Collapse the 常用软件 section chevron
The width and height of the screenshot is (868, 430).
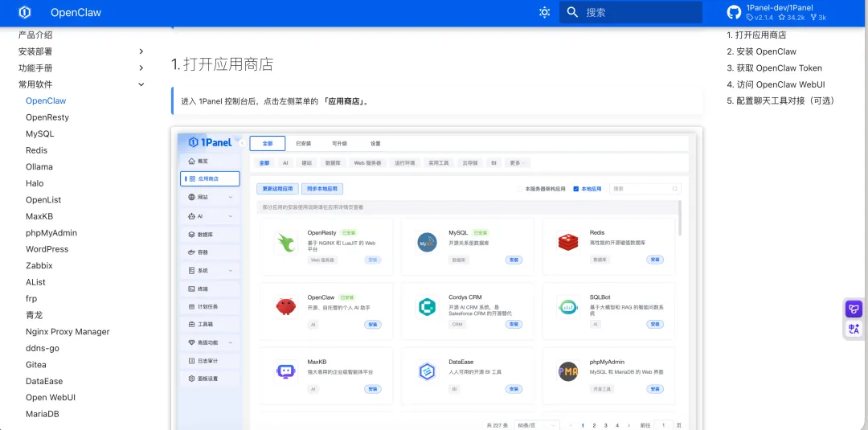coord(141,84)
